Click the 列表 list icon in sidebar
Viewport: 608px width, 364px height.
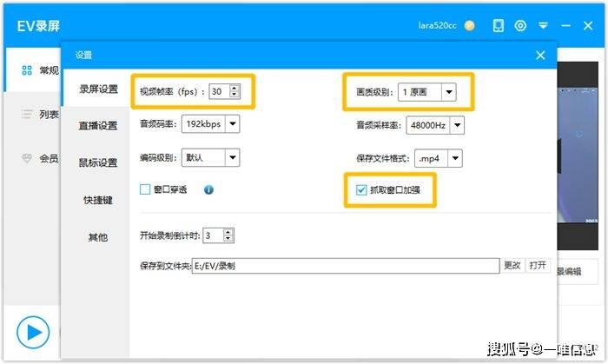coord(26,114)
